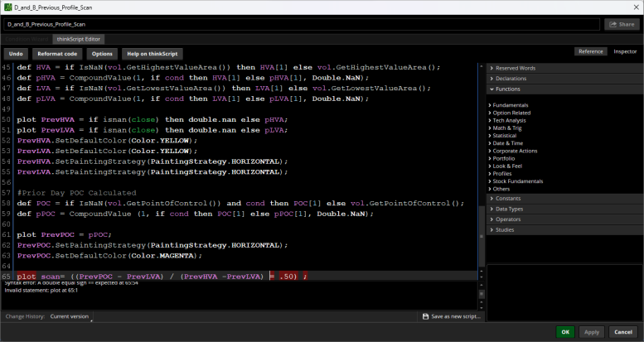Switch to the thinkScript Editor tab
Image resolution: width=644 pixels, height=342 pixels.
click(x=77, y=39)
